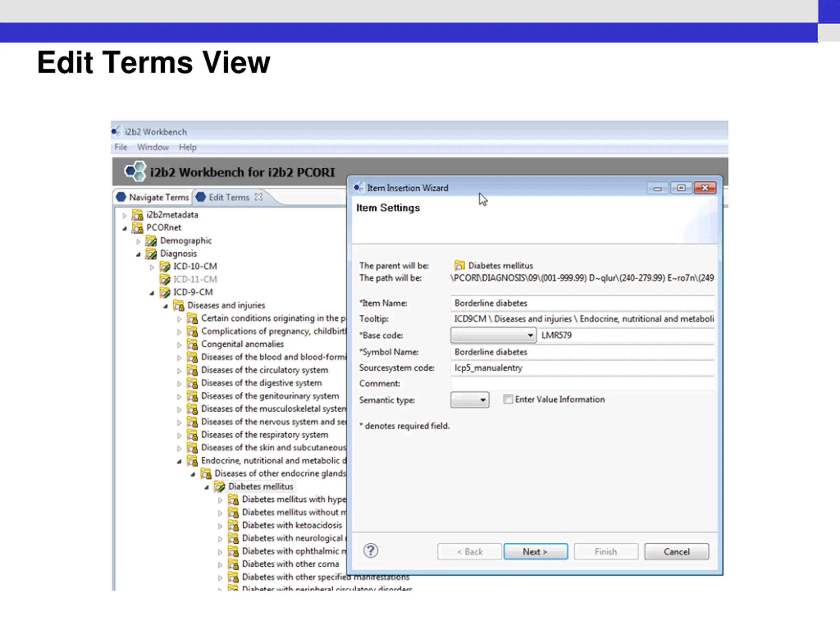Switch to the Navigate Terms tab
Image resolution: width=840 pixels, height=630 pixels.
[x=152, y=197]
